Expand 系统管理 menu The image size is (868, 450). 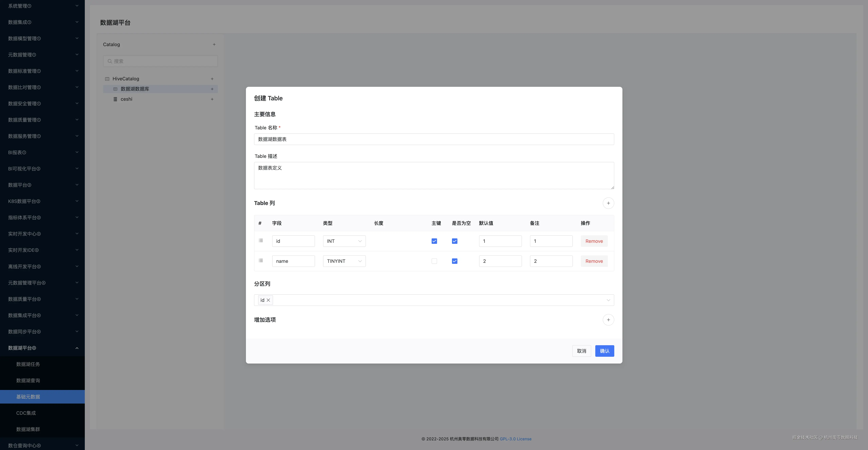coord(42,6)
